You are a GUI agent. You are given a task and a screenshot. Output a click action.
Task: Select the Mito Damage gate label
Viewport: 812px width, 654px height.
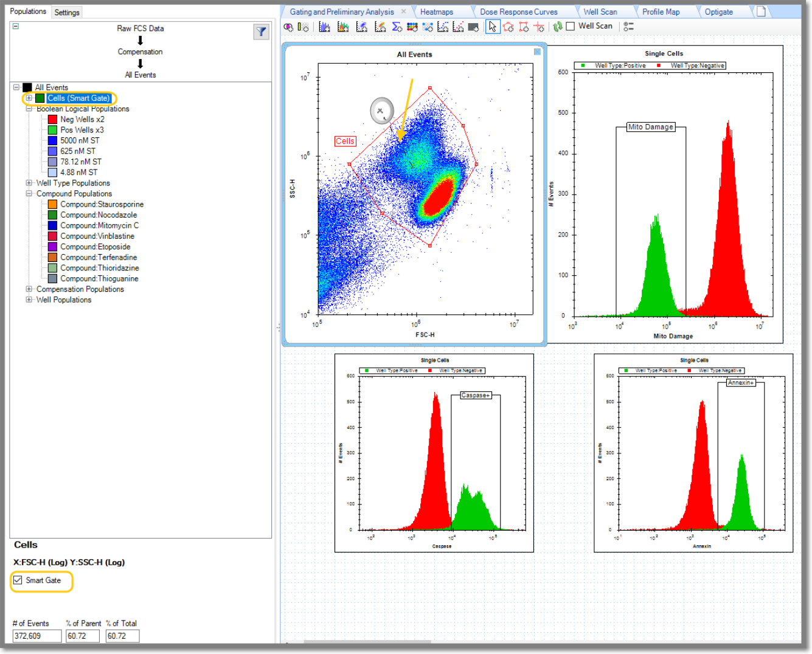[651, 127]
